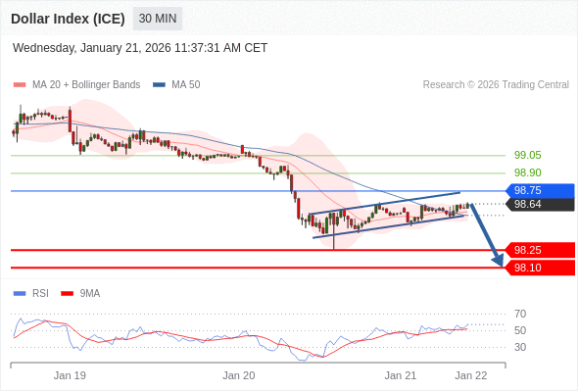Screen dimensions: 578x392
Task: Click the Research © 2026 Trading Central credit
Action: [496, 85]
